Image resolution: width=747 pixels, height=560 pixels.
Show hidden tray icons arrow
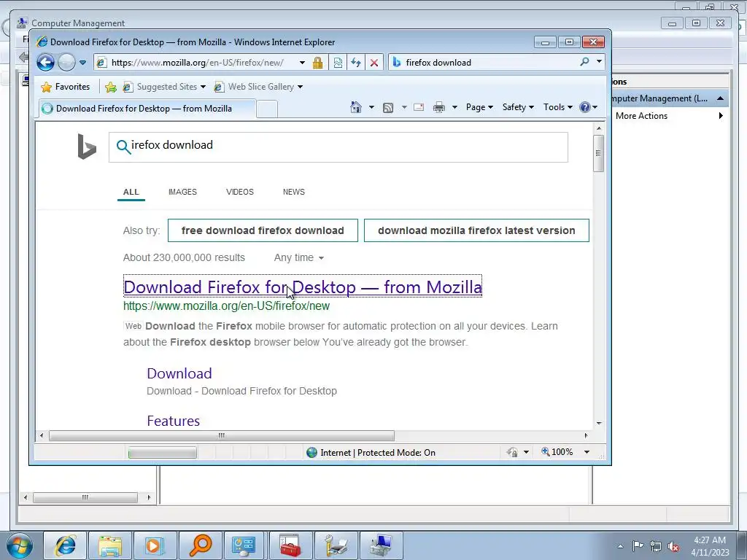coord(620,546)
